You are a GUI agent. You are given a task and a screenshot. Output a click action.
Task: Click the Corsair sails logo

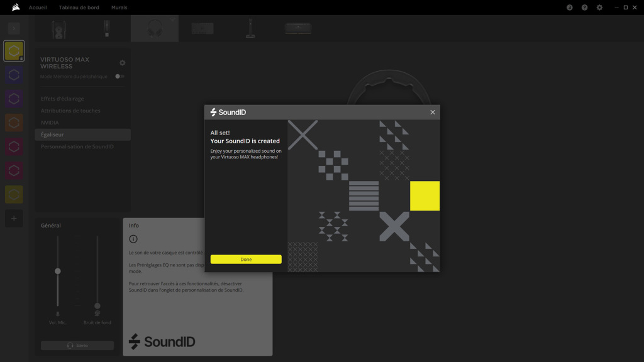16,7
